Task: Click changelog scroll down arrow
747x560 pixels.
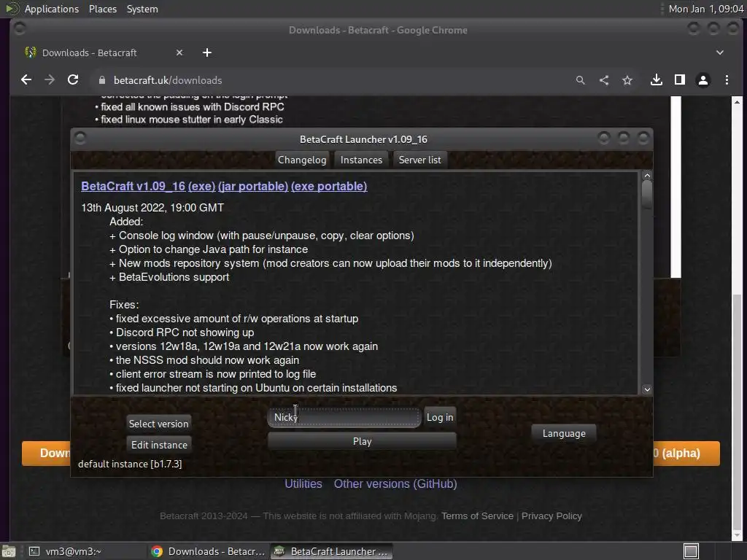Action: (x=647, y=389)
